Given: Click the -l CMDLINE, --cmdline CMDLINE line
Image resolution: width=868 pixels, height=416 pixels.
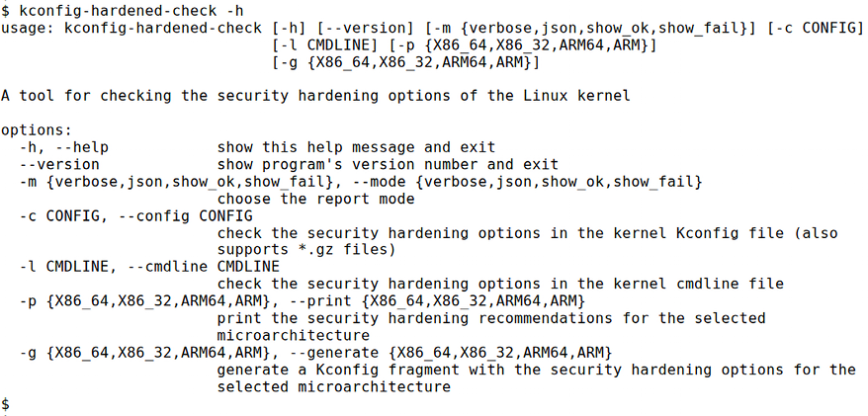Looking at the screenshot, I should click(x=149, y=267).
